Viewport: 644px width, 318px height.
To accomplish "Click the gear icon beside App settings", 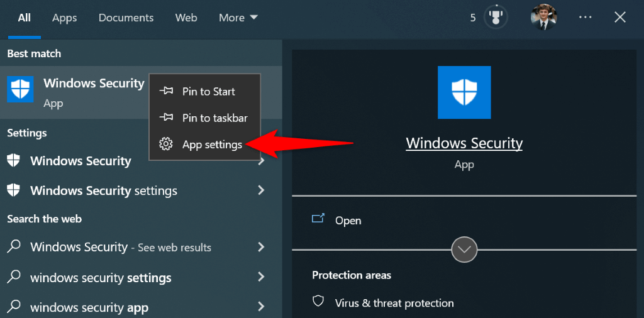I will [x=166, y=145].
